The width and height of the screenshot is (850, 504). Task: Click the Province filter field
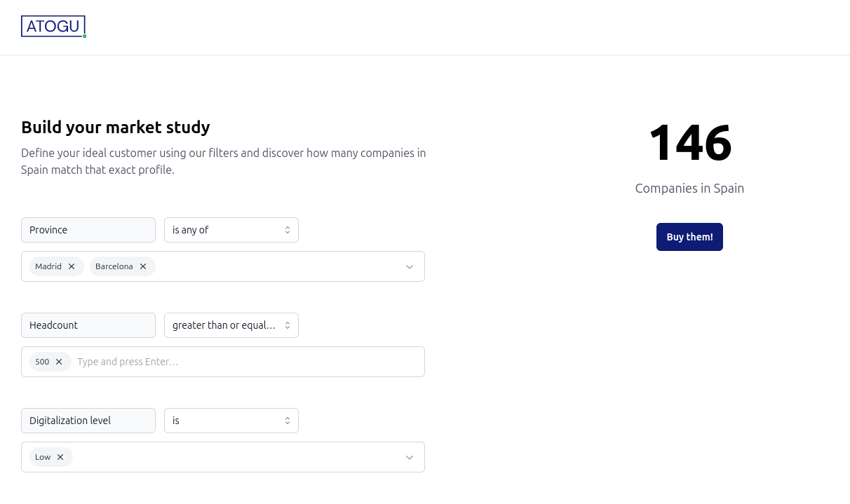click(88, 230)
